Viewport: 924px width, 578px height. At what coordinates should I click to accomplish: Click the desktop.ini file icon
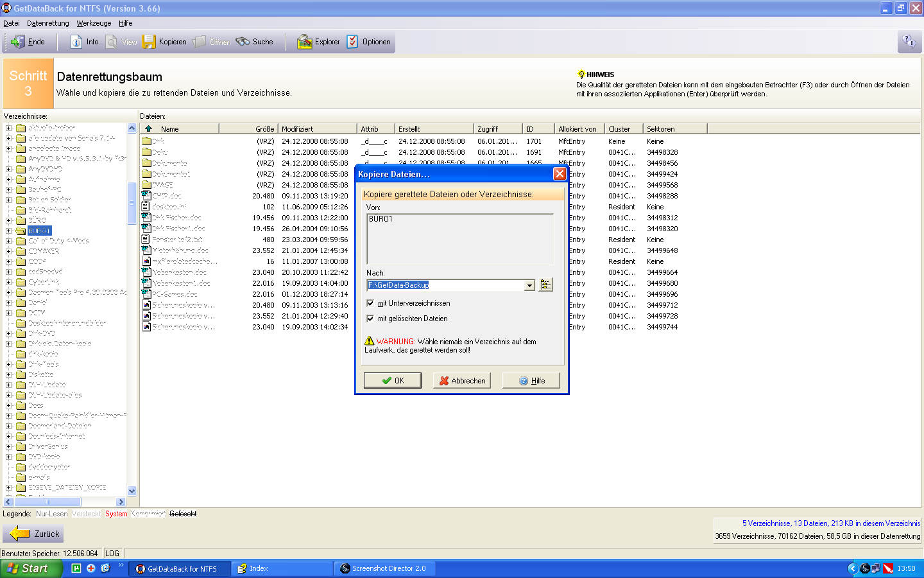coord(146,207)
